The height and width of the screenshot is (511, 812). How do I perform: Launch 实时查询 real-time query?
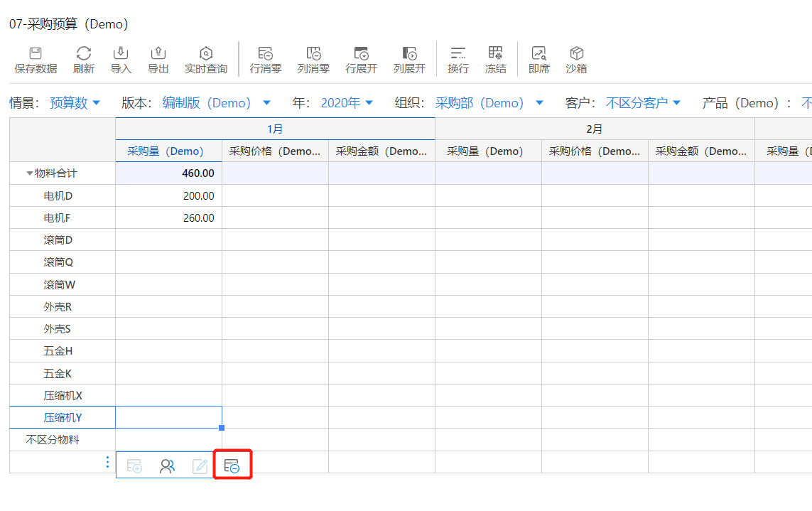tap(206, 54)
